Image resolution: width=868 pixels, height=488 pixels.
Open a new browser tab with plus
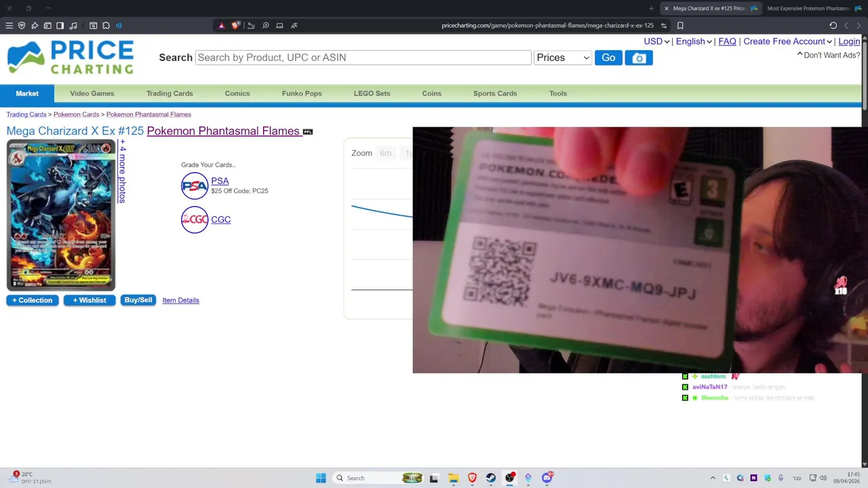pyautogui.click(x=651, y=8)
